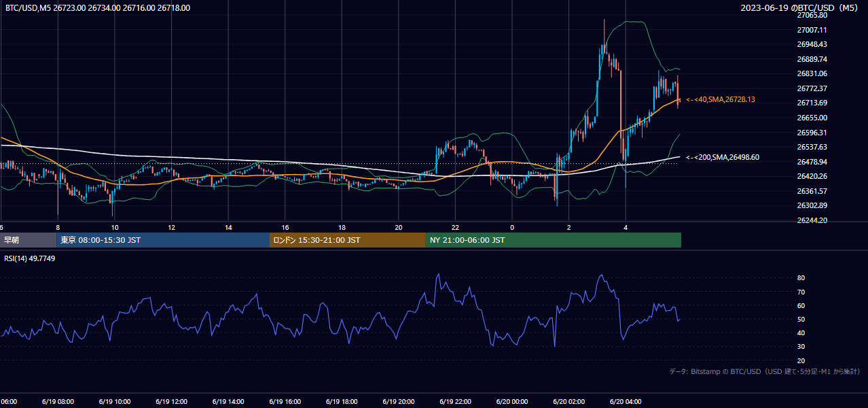The height and width of the screenshot is (408, 868).
Task: Click the 6/19 08:00 date label
Action: click(57, 401)
